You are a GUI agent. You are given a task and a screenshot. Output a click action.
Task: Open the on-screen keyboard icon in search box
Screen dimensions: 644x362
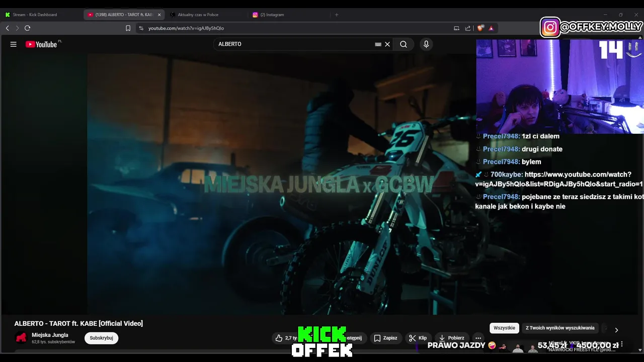[x=378, y=44]
